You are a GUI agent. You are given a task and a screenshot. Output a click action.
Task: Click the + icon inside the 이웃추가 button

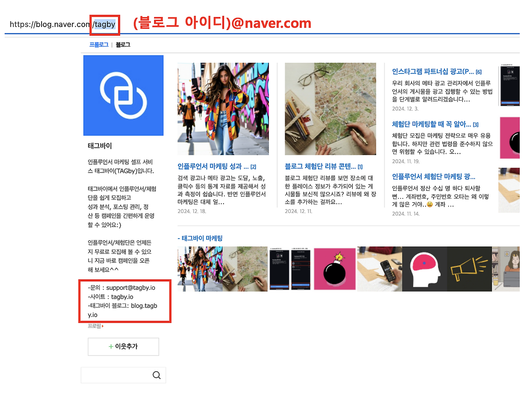tap(111, 346)
